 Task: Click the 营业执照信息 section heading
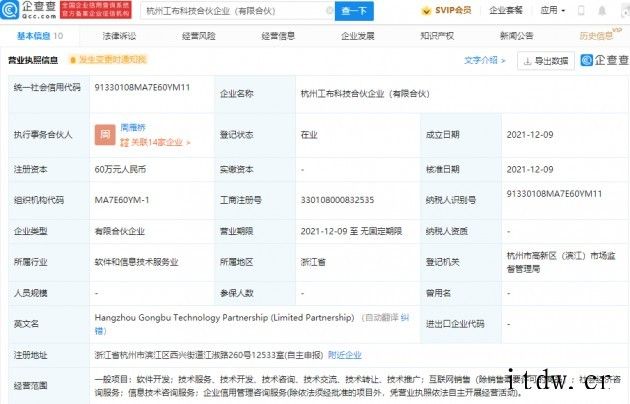(33, 60)
